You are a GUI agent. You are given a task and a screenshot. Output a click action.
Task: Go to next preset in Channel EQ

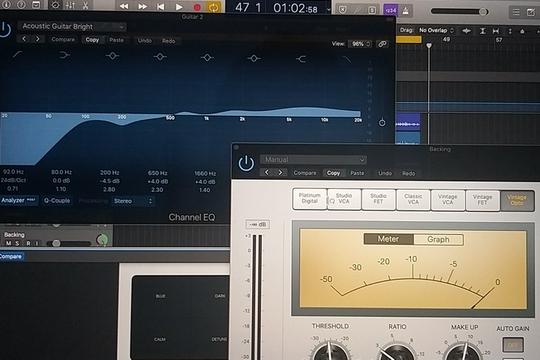pos(38,39)
